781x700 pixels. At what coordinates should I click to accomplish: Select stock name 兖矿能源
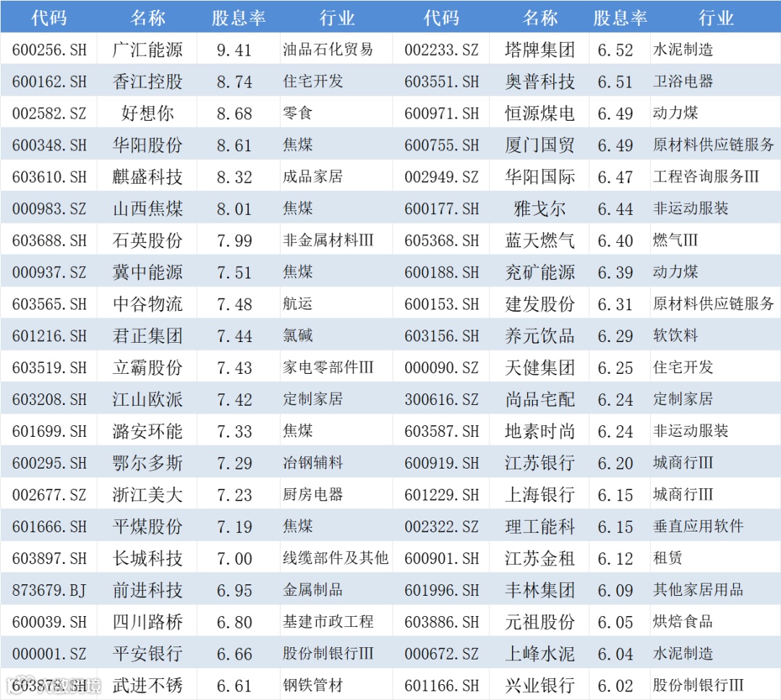tap(540, 273)
